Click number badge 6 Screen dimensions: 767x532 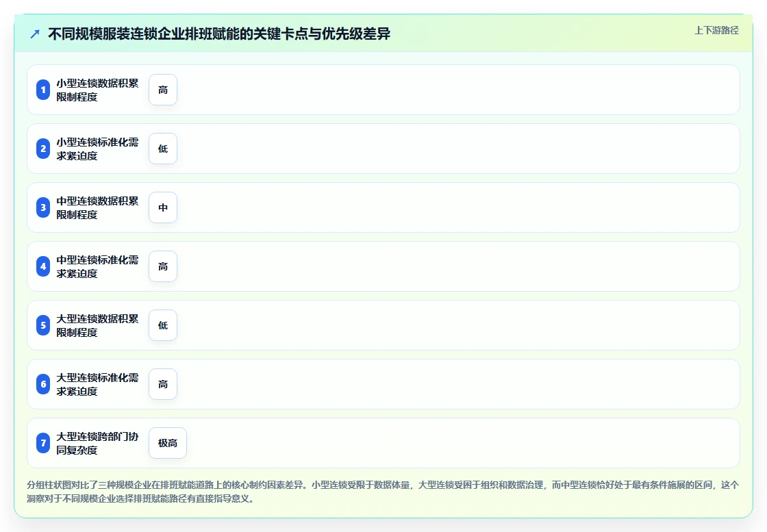(43, 384)
